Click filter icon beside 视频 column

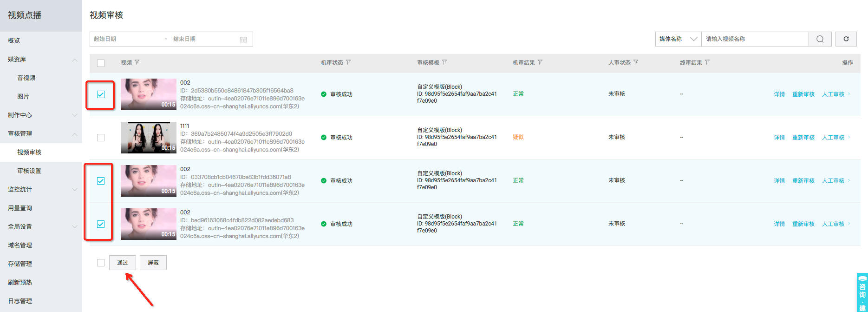point(137,62)
